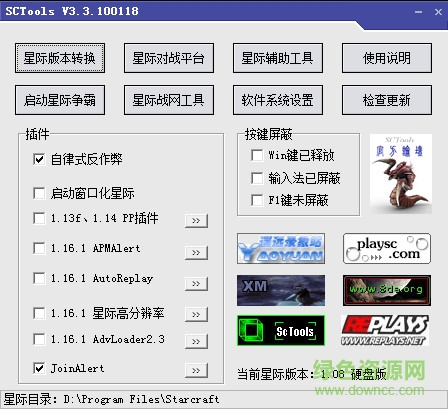Screen dimensions: 448x409
Task: Check the 1.16.1 AdvLoader2.3 option
Action: [x=39, y=339]
